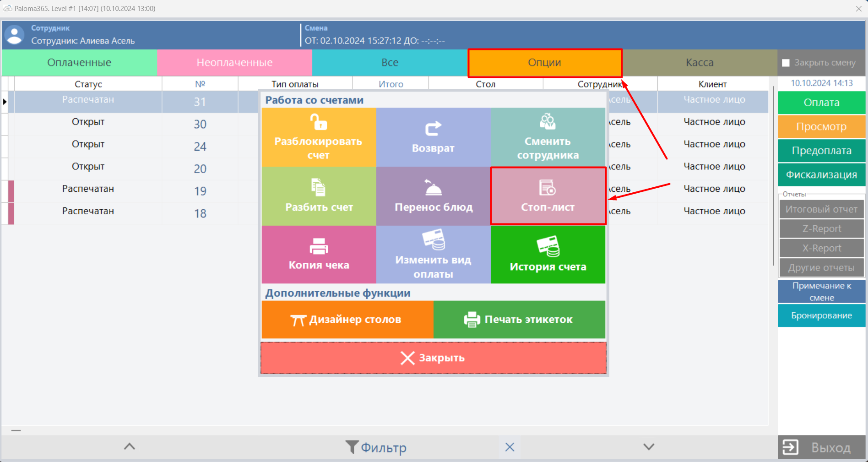Click the Перенос блюд dish icon
This screenshot has width=868, height=462.
(433, 187)
